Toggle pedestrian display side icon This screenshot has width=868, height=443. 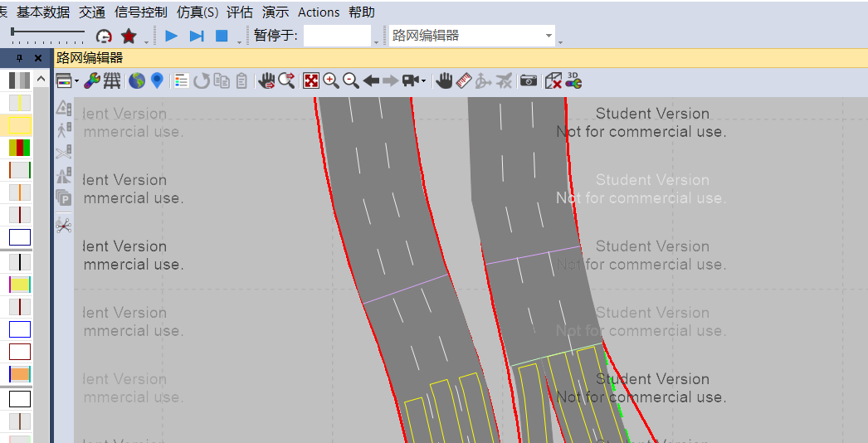click(x=64, y=129)
